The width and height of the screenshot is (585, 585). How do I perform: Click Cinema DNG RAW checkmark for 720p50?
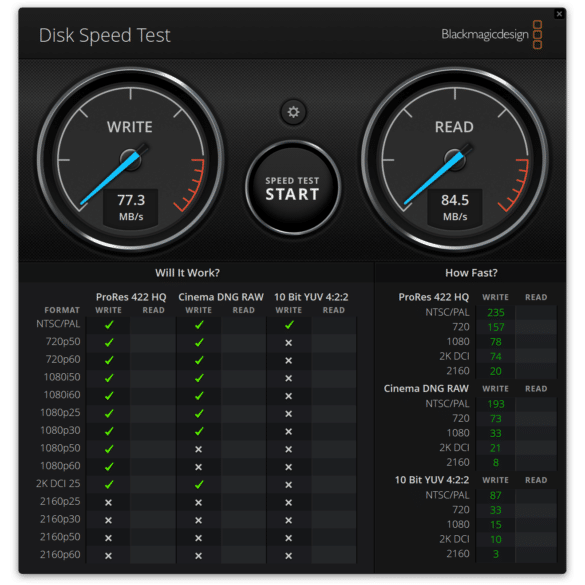199,342
